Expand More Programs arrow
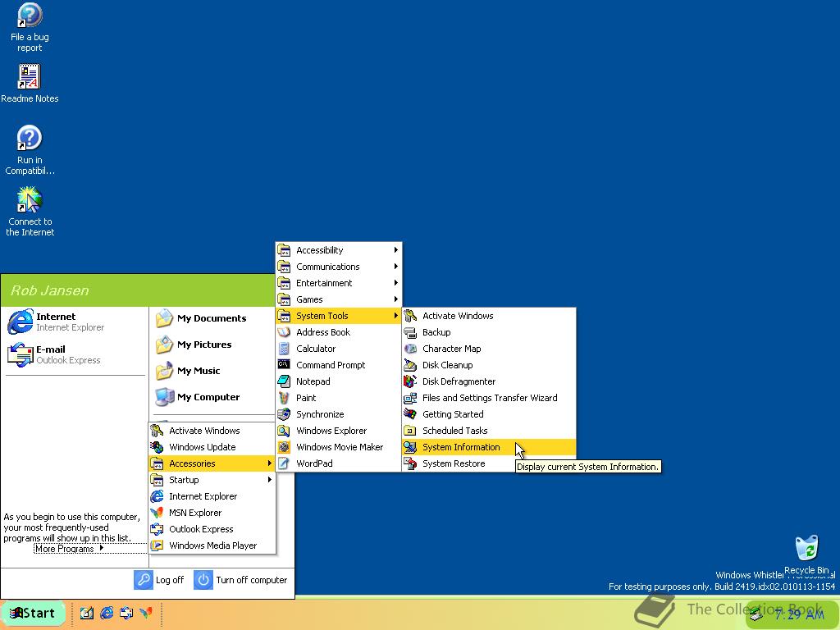Image resolution: width=840 pixels, height=630 pixels. click(x=101, y=548)
